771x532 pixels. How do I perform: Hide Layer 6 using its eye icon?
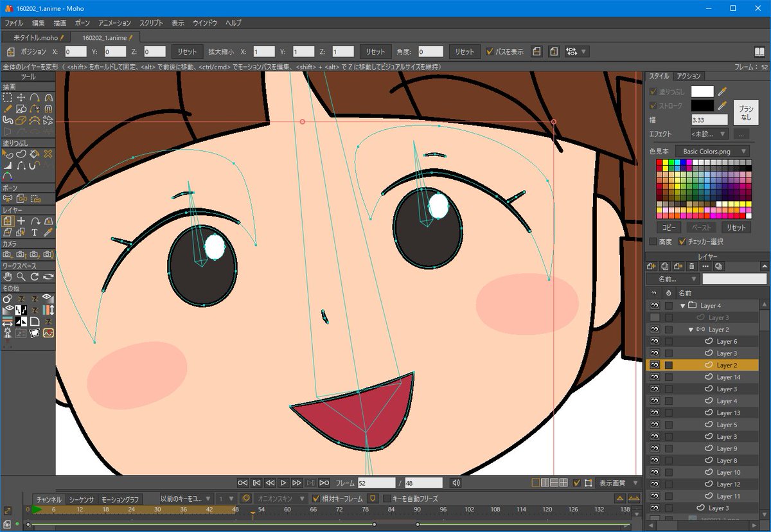click(x=655, y=341)
